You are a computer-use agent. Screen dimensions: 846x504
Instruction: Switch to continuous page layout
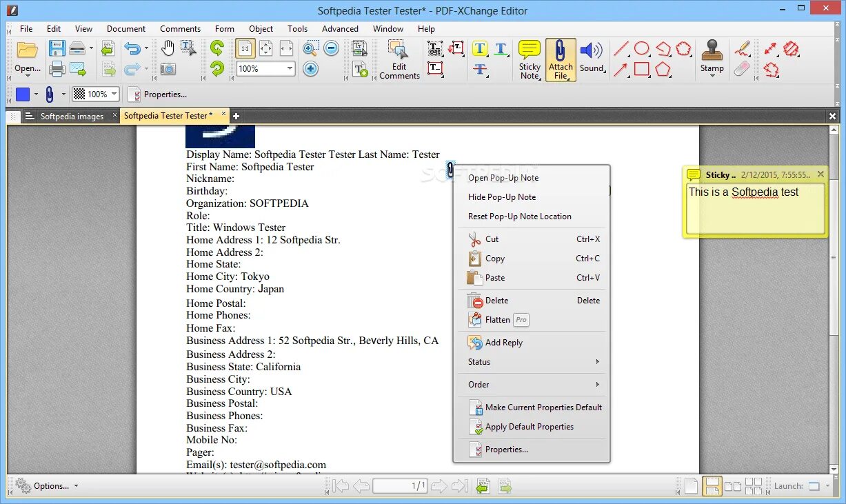[x=712, y=486]
